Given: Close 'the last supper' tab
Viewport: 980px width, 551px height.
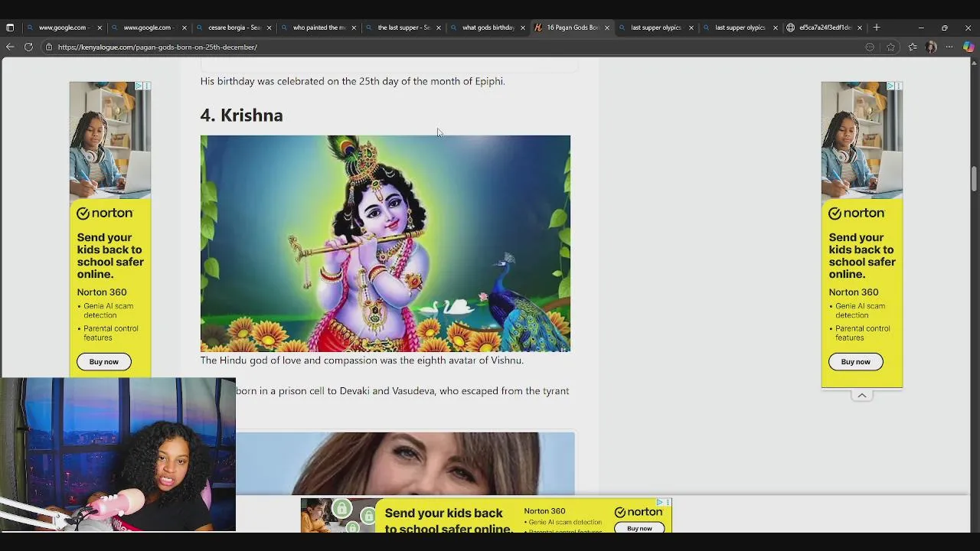Looking at the screenshot, I should click(438, 28).
